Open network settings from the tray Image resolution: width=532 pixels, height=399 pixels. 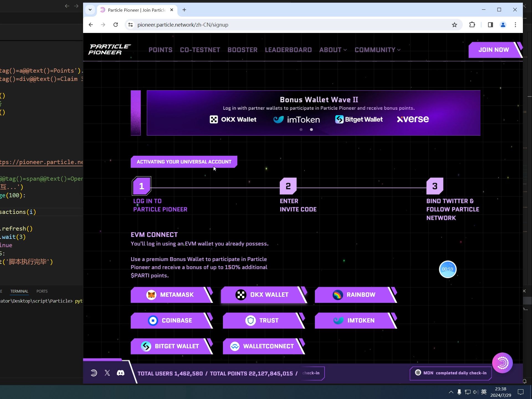[468, 392]
